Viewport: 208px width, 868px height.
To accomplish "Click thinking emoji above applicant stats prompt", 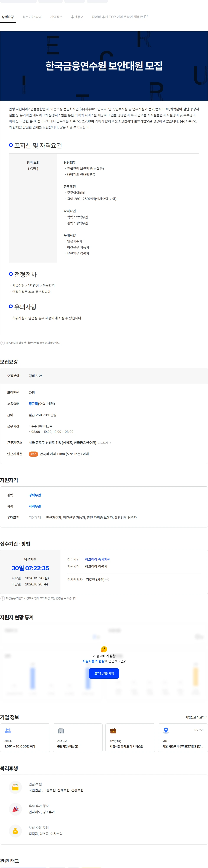I will click(104, 649).
